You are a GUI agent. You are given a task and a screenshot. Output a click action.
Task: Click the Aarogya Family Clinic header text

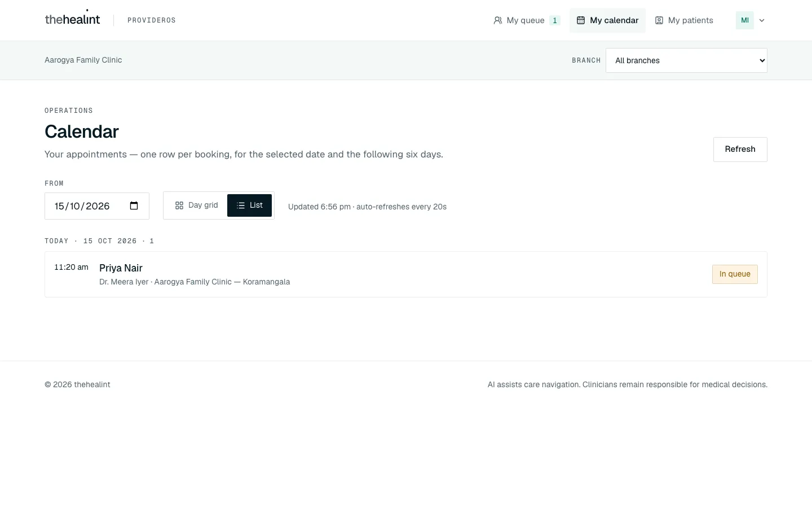[x=83, y=60]
